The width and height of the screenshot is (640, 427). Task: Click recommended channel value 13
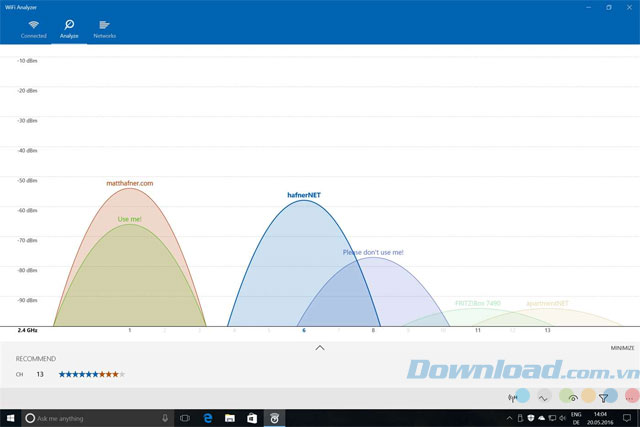click(x=40, y=374)
